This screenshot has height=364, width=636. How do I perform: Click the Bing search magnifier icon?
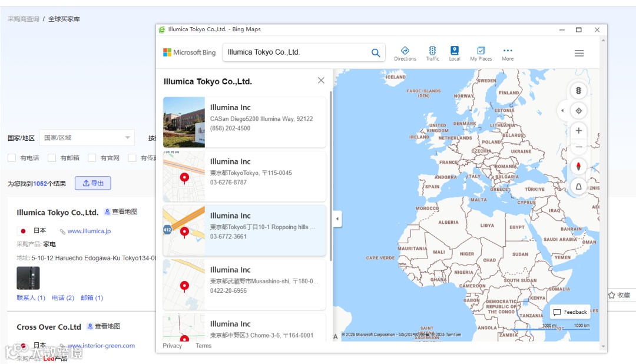(376, 53)
